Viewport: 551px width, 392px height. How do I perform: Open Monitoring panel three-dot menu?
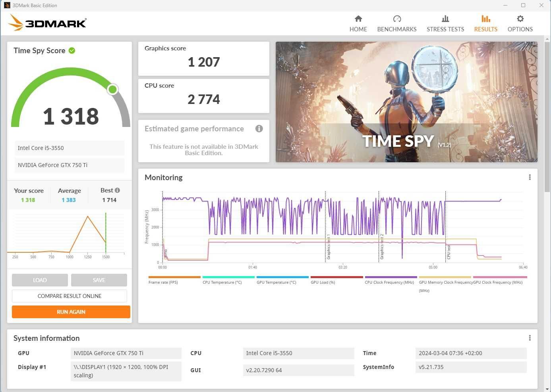click(x=530, y=177)
